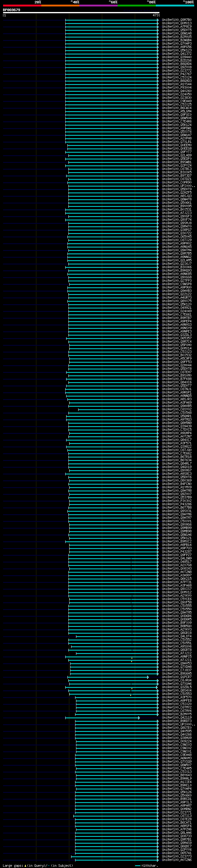Select hit label UniRef100_A6N0M3
Viewport: 197px width, 868px height.
177,758
